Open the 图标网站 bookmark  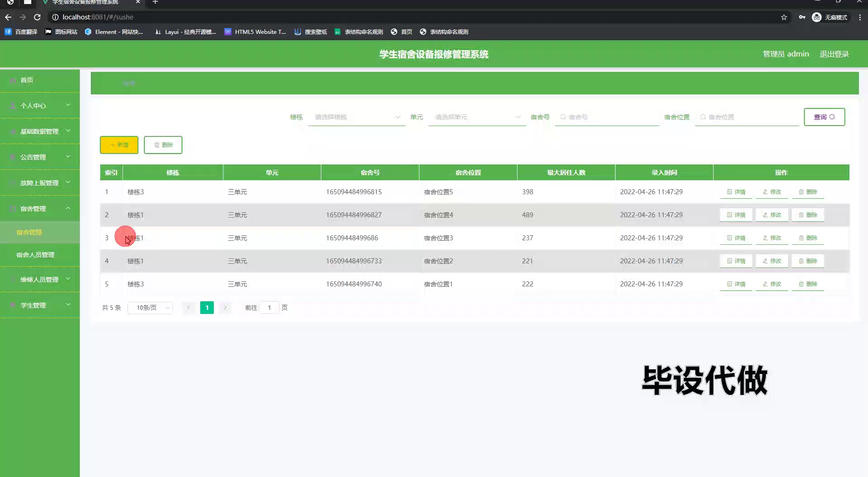point(61,32)
